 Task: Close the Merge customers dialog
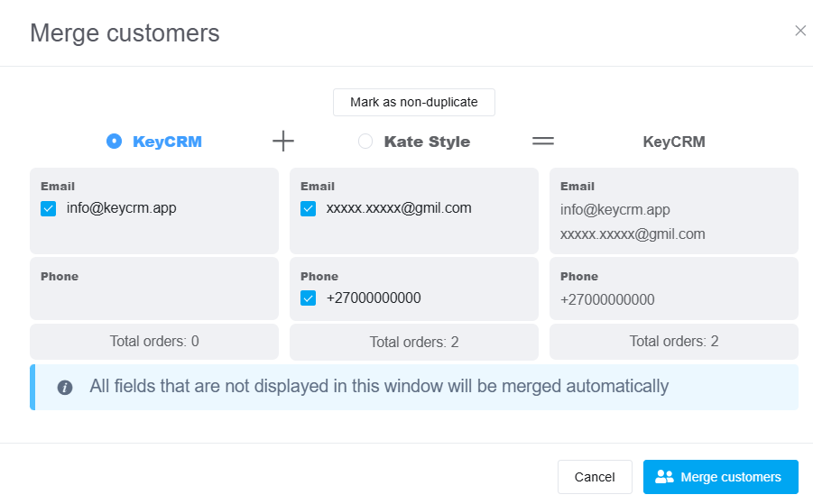coord(800,31)
